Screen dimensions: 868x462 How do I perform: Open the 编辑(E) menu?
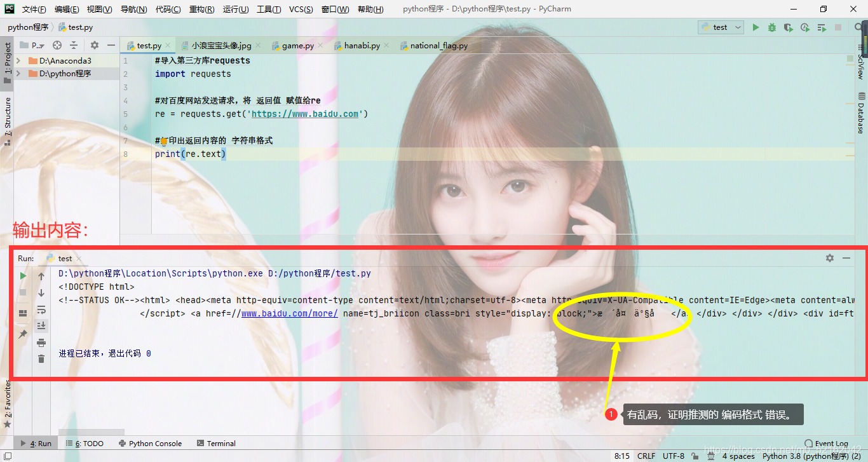tap(67, 10)
